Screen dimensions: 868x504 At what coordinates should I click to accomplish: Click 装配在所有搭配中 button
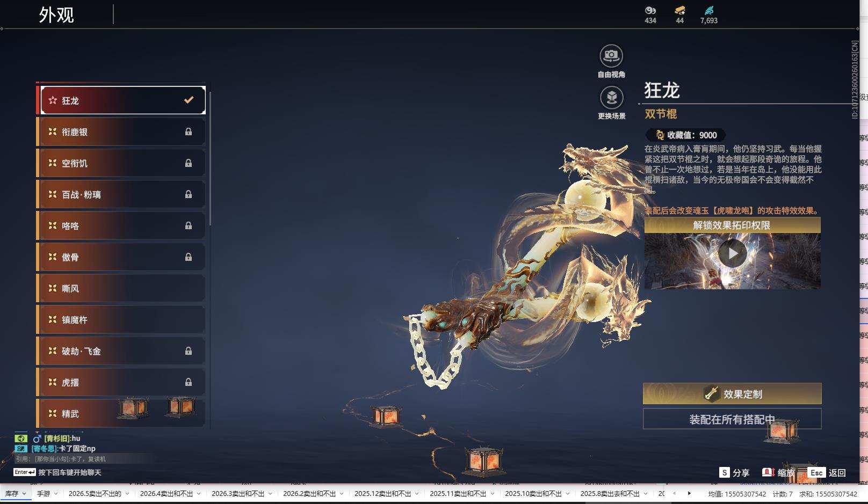point(732,419)
